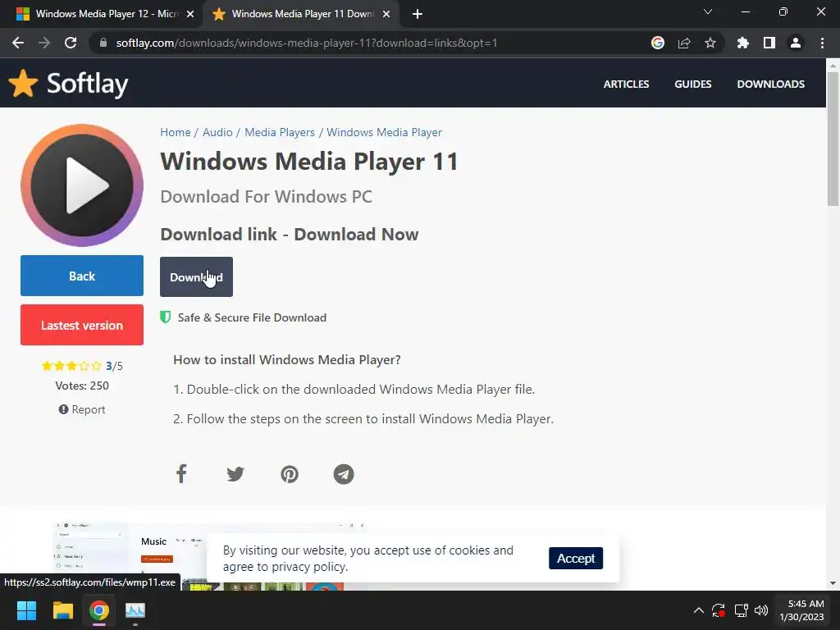Open the Windows Start menu
840x630 pixels.
pyautogui.click(x=26, y=610)
